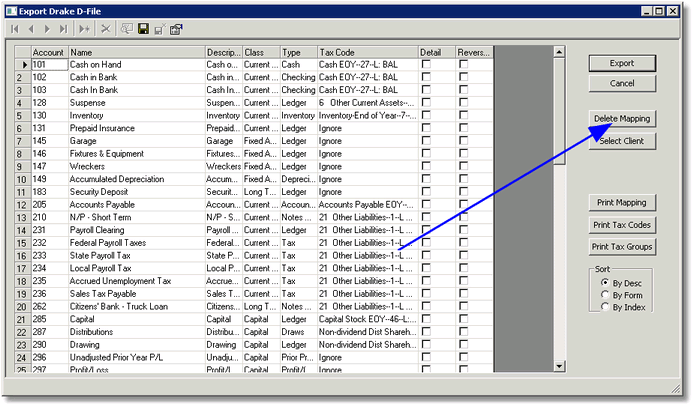Click 'State Payroll Tax' name cell
The height and width of the screenshot is (407, 694).
click(136, 256)
